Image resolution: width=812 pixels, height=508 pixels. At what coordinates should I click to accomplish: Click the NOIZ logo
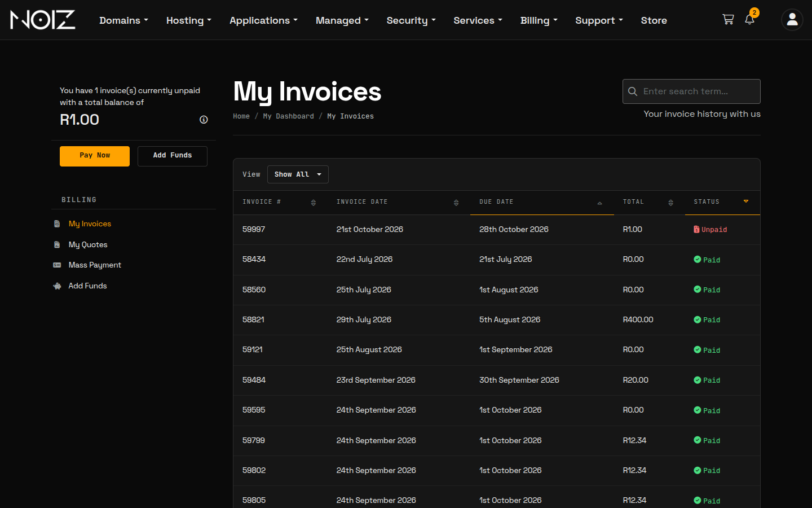pyautogui.click(x=43, y=20)
